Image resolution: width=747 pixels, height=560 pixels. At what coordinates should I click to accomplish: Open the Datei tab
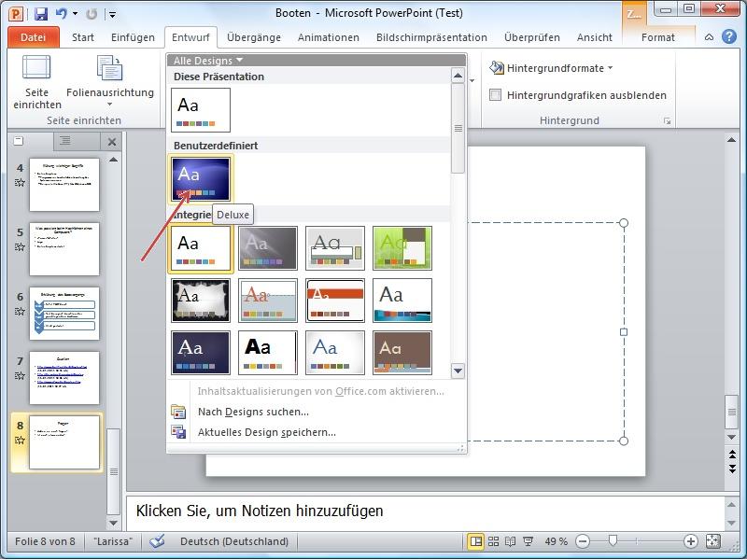tap(34, 37)
